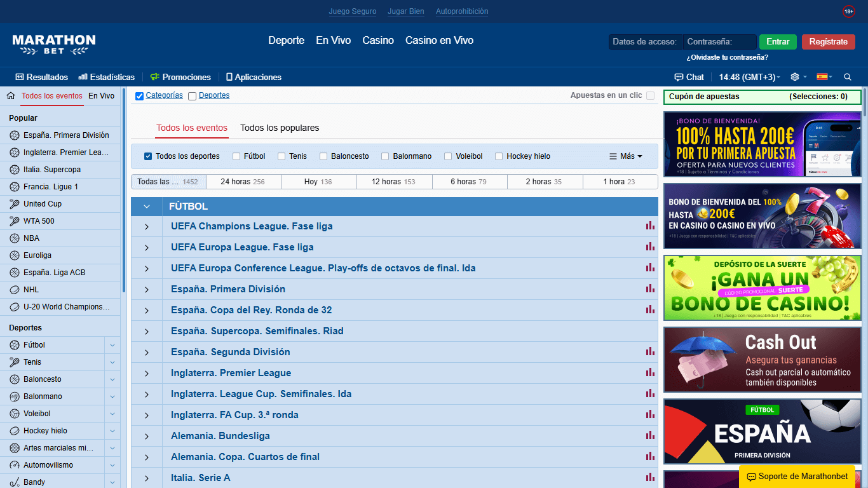
Task: Uncheck Todos los deportes filter
Action: (x=148, y=156)
